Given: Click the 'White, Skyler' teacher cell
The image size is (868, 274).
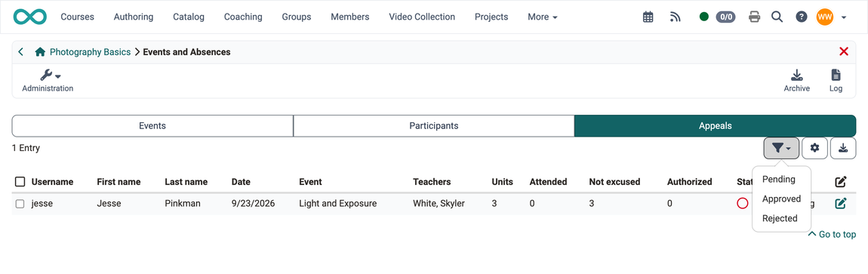Looking at the screenshot, I should [x=439, y=204].
